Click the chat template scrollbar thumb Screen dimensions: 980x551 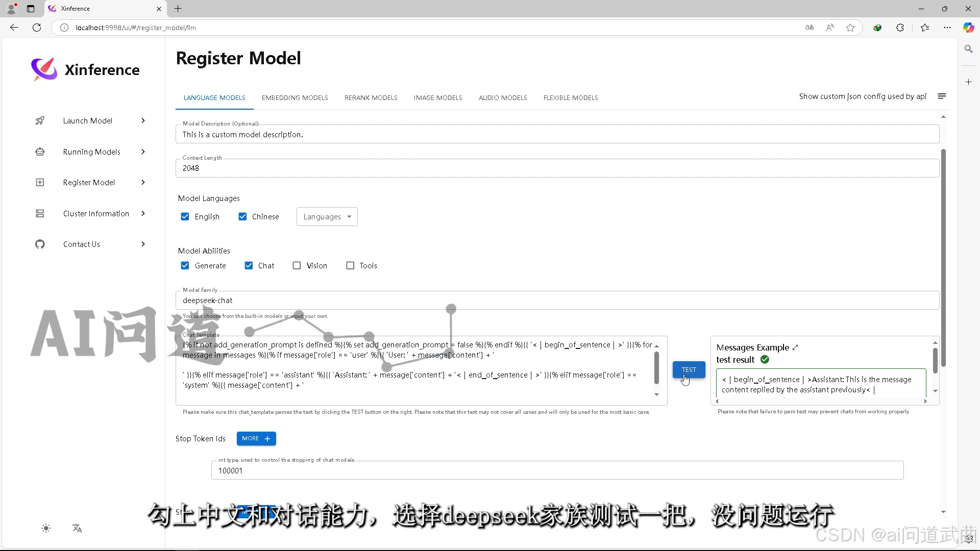[656, 367]
